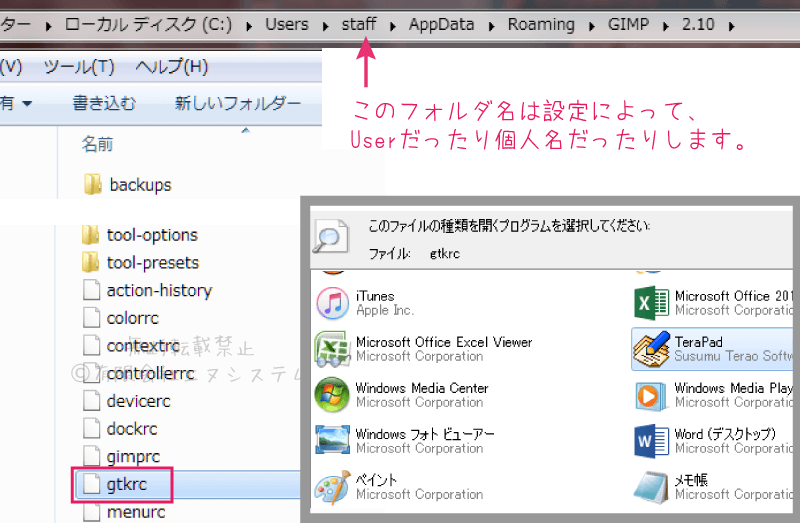
Task: Pick the Windows Media Player icon
Action: coord(651,396)
